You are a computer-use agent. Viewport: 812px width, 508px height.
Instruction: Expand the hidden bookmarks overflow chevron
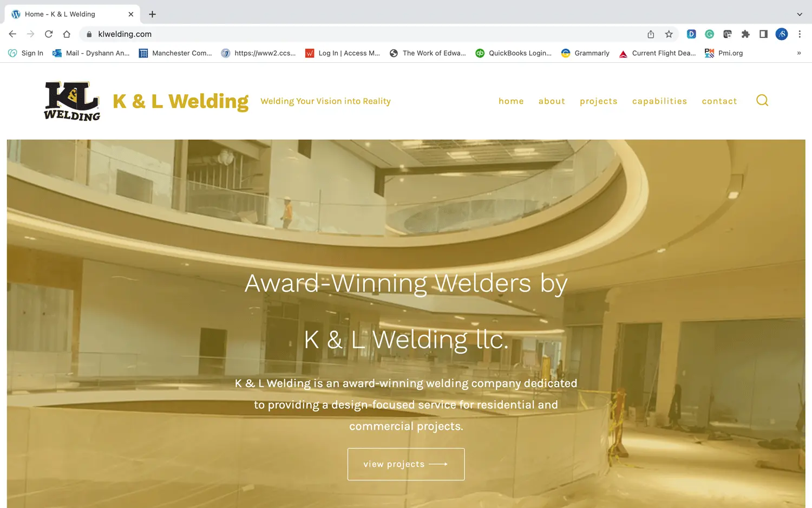coord(799,53)
